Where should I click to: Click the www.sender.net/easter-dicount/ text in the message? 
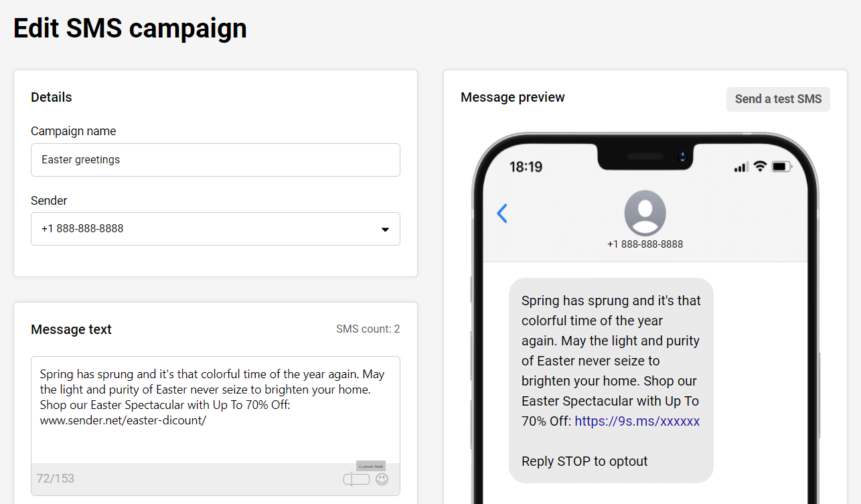[123, 421]
